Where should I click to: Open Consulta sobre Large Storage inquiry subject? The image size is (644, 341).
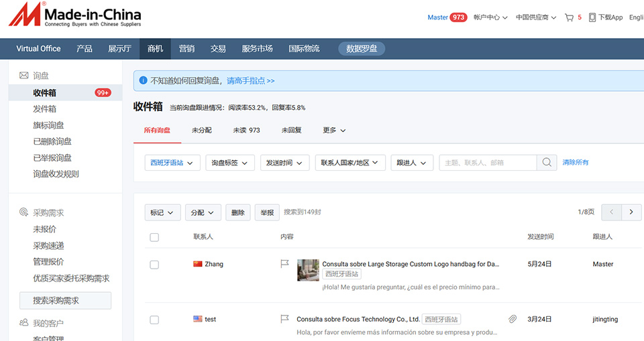pos(411,264)
